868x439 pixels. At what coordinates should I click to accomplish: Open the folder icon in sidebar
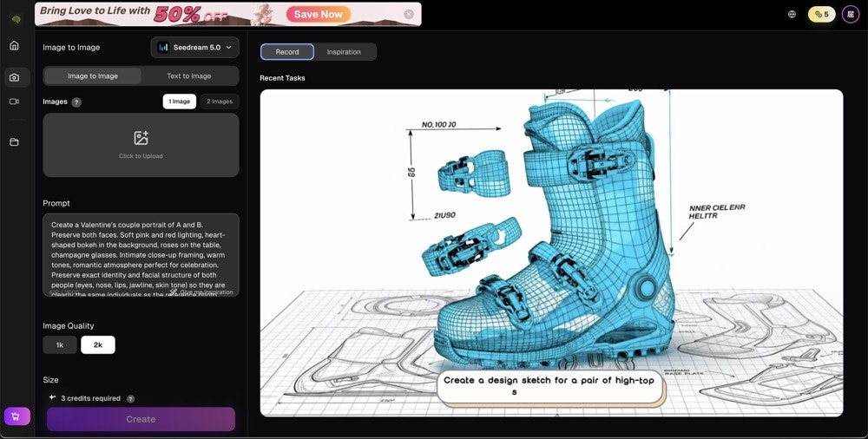click(15, 142)
